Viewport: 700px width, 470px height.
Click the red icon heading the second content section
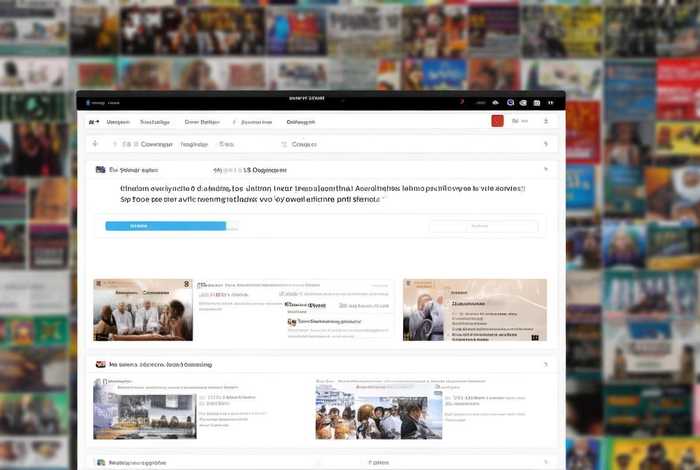pos(100,365)
